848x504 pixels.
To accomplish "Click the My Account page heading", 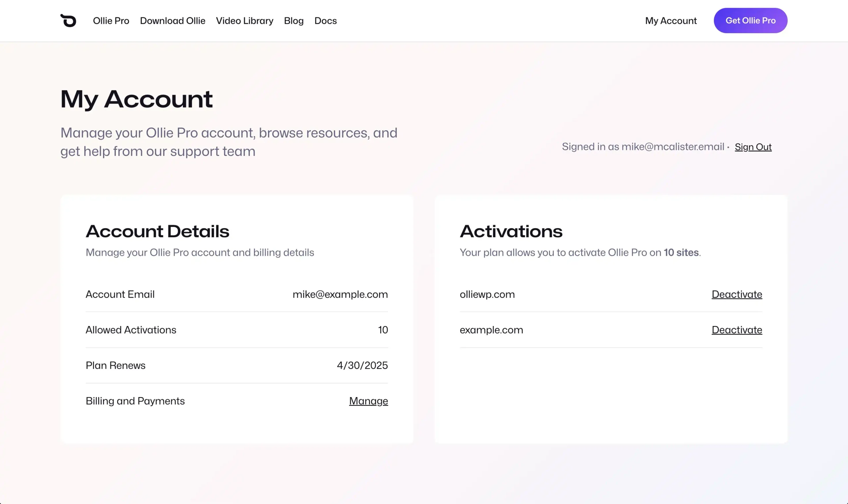I will tap(136, 99).
